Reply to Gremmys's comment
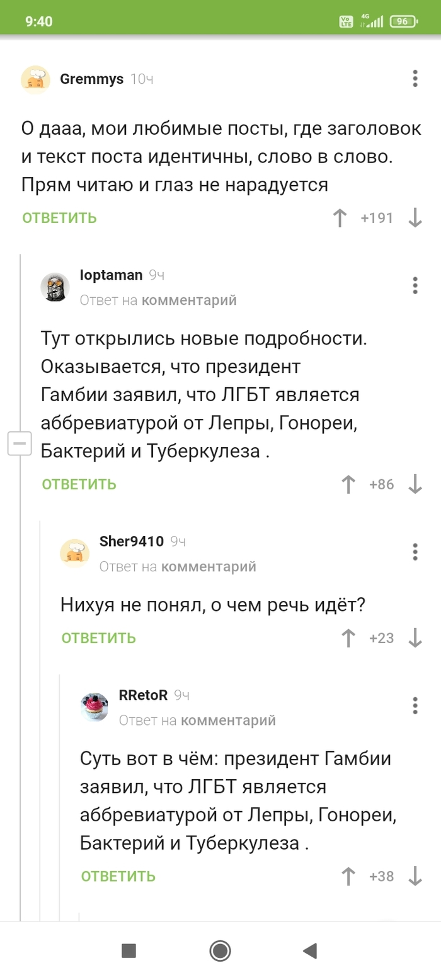The width and height of the screenshot is (441, 980). coord(60,218)
